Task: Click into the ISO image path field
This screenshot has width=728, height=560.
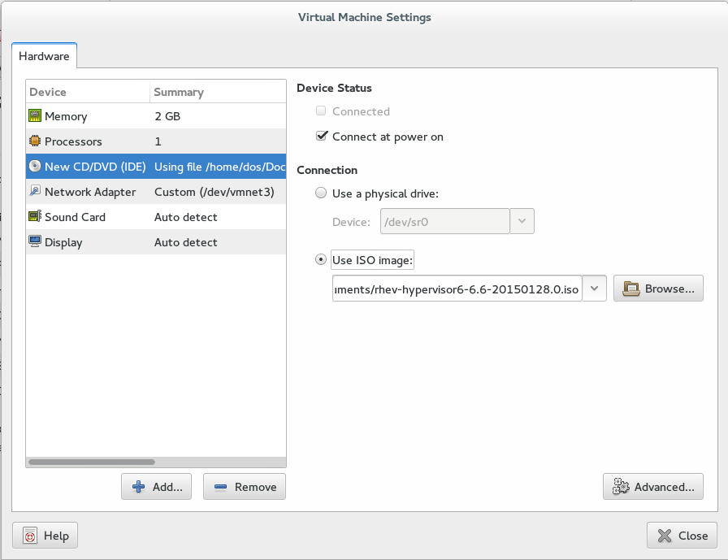Action: click(457, 289)
